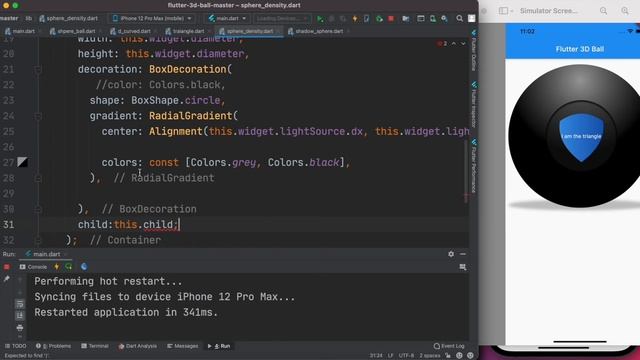Click Restarted application console line
Image resolution: width=640 pixels, height=360 pixels.
tap(126, 312)
